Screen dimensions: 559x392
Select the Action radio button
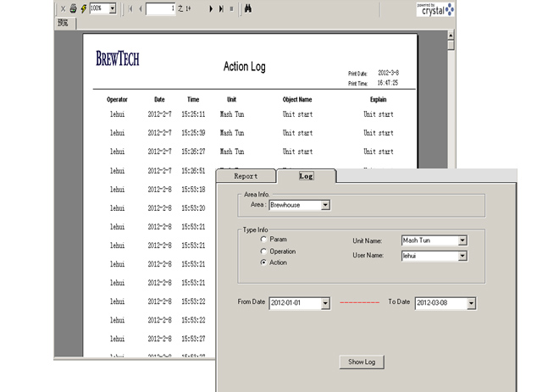pyautogui.click(x=263, y=262)
